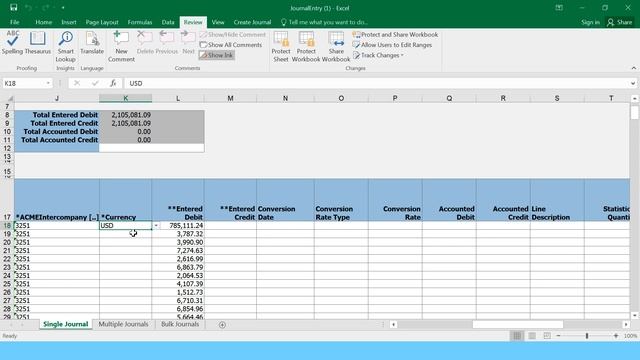Viewport: 640px width, 360px height.
Task: Toggle Show/Hide Comment
Action: pos(233,35)
